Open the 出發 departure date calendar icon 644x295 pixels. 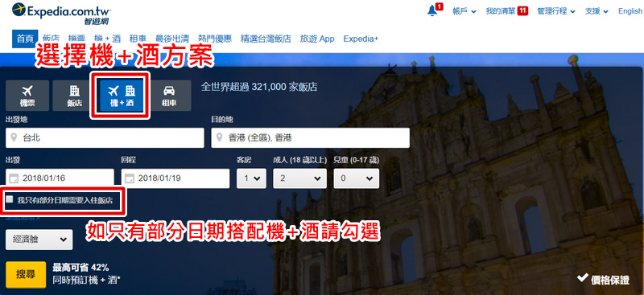coord(14,178)
